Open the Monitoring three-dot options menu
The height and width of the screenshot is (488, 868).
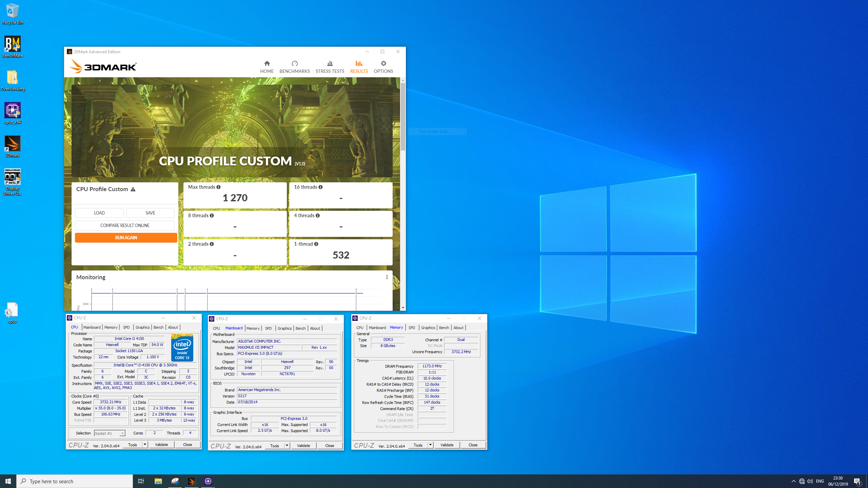coord(387,277)
